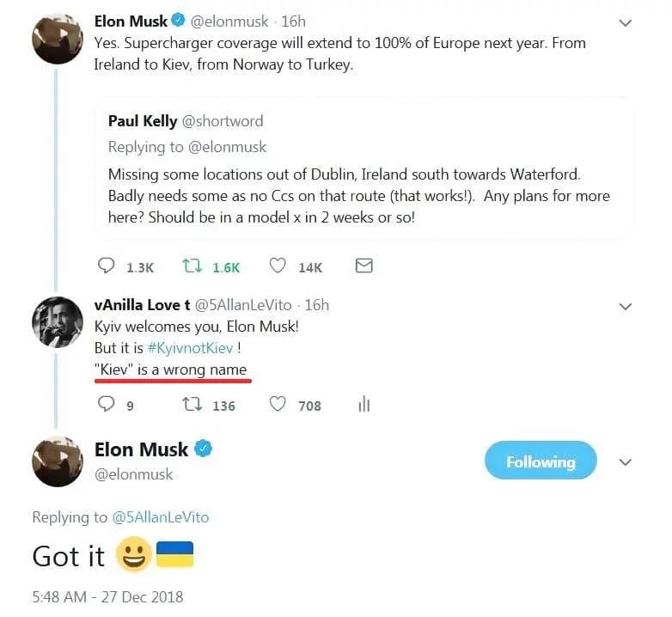Screen dimensions: 672x617
Task: Retweet the Supercharger coverage tweet
Action: click(192, 266)
